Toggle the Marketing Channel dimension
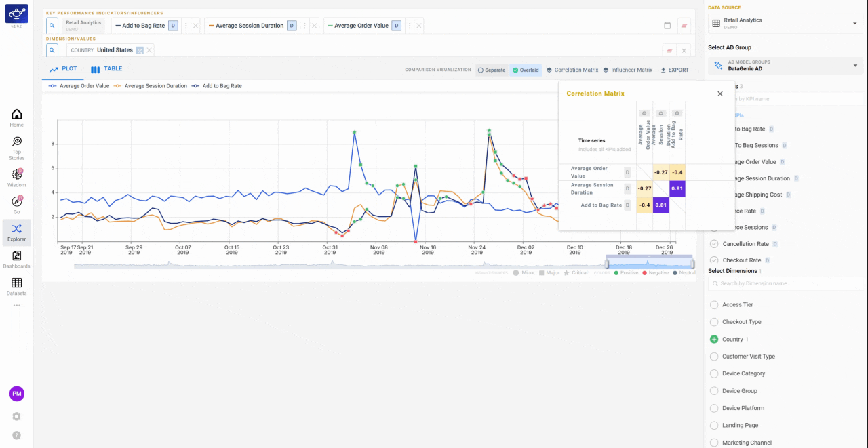This screenshot has width=868, height=448. pyautogui.click(x=714, y=443)
